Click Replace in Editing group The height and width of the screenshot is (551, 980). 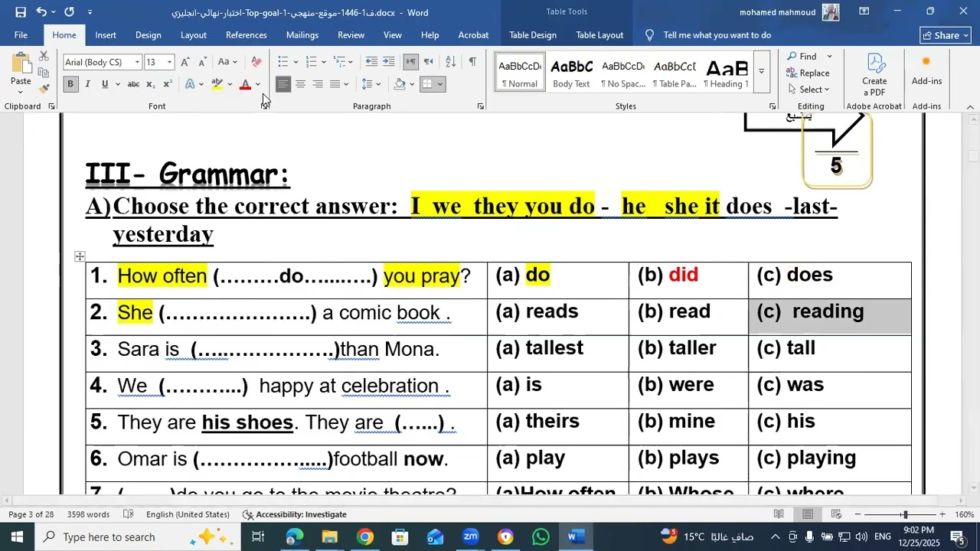tap(808, 73)
